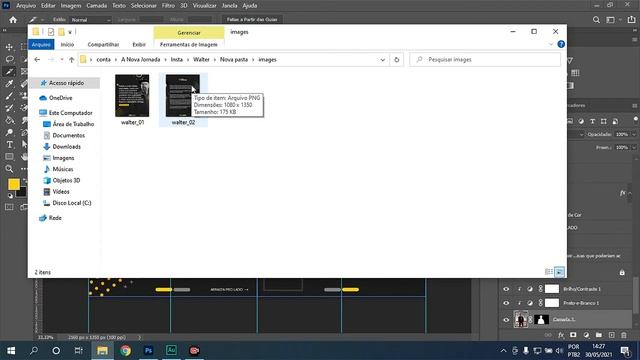Hide the Preto-e-Branco 1 layer
The height and width of the screenshot is (360, 640).
(x=506, y=303)
